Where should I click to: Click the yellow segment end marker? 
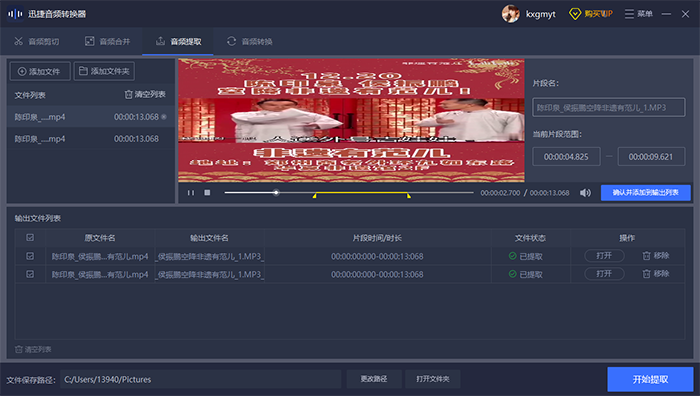(x=408, y=195)
